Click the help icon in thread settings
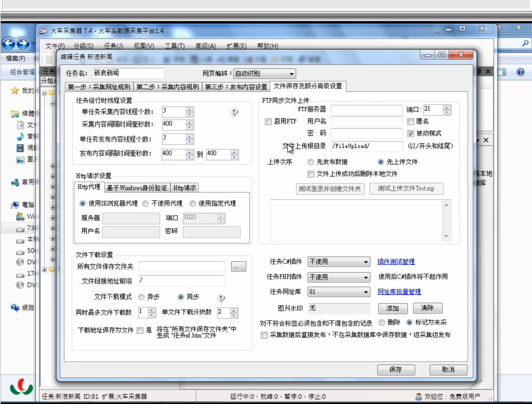The height and width of the screenshot is (404, 532). tap(234, 112)
